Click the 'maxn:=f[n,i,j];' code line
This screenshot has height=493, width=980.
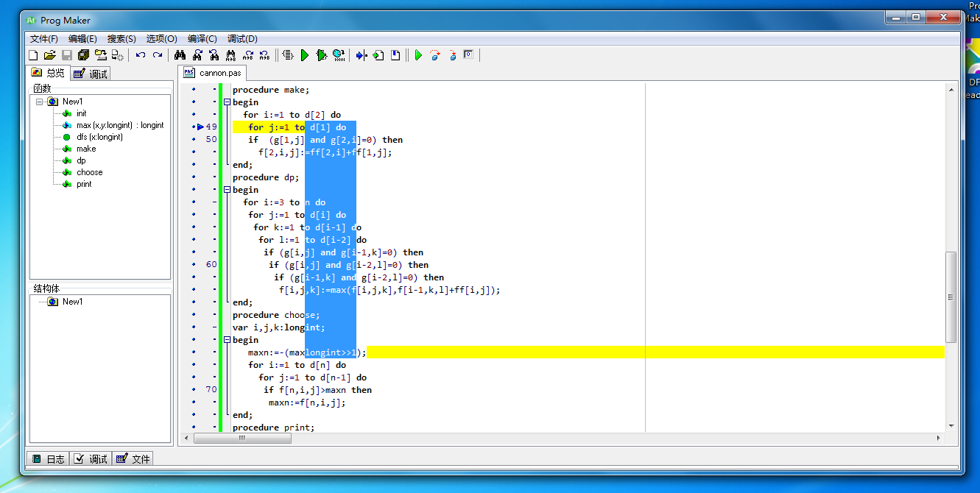click(307, 402)
